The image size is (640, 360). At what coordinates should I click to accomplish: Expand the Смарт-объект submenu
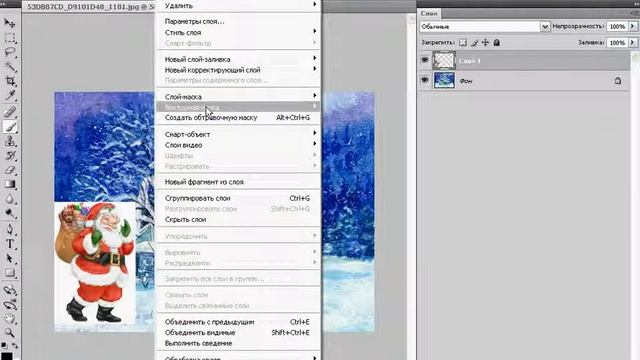tap(239, 134)
